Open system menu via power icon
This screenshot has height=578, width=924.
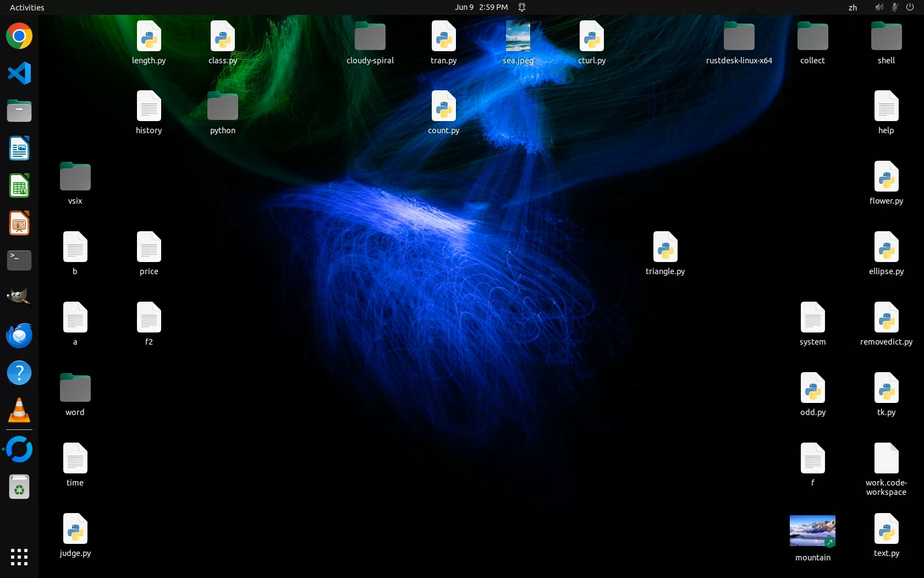910,7
